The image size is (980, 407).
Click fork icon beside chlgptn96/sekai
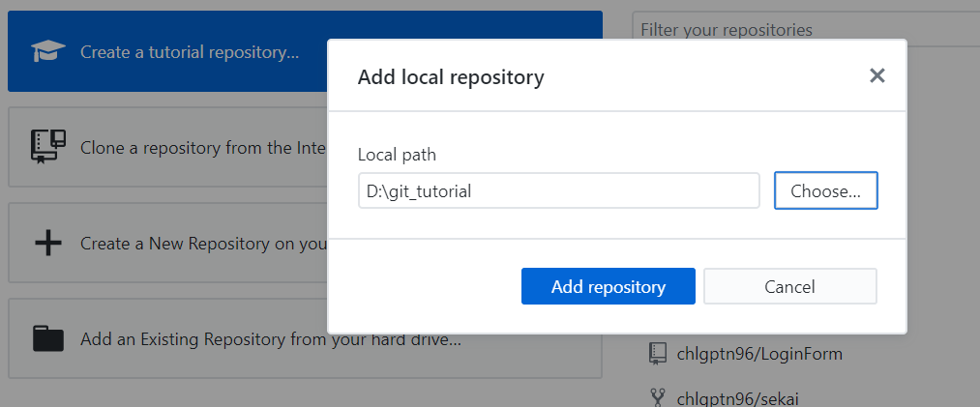[x=658, y=398]
